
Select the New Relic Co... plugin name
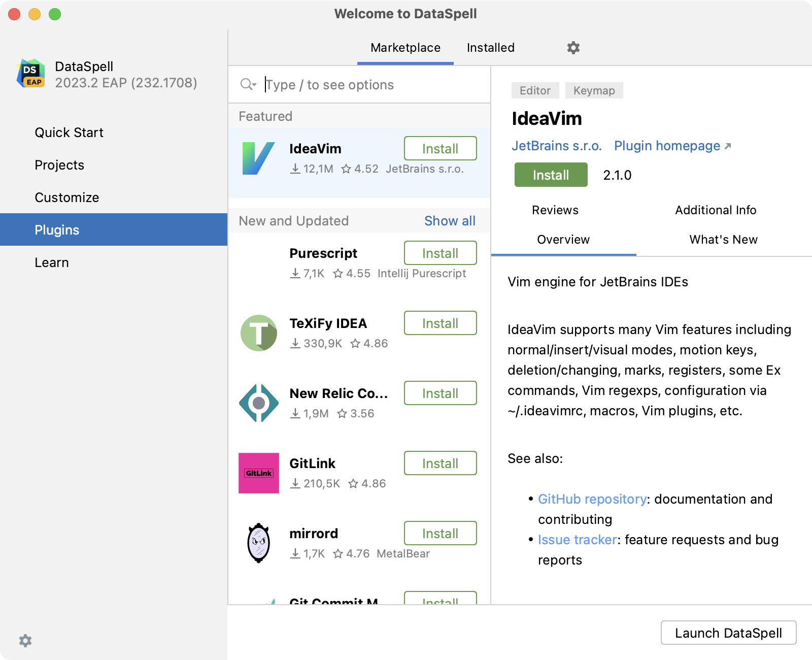[339, 393]
